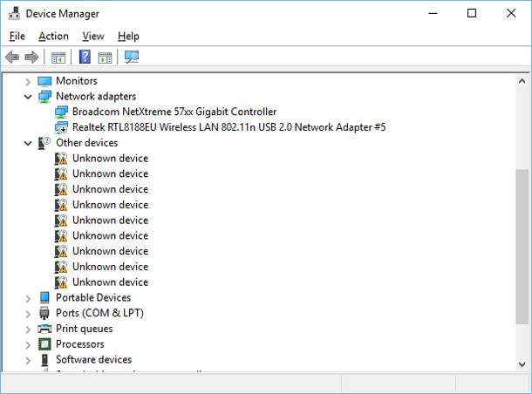Select the Ports (COM & LPT) label
Screen dimensions: 532x394
pos(99,313)
